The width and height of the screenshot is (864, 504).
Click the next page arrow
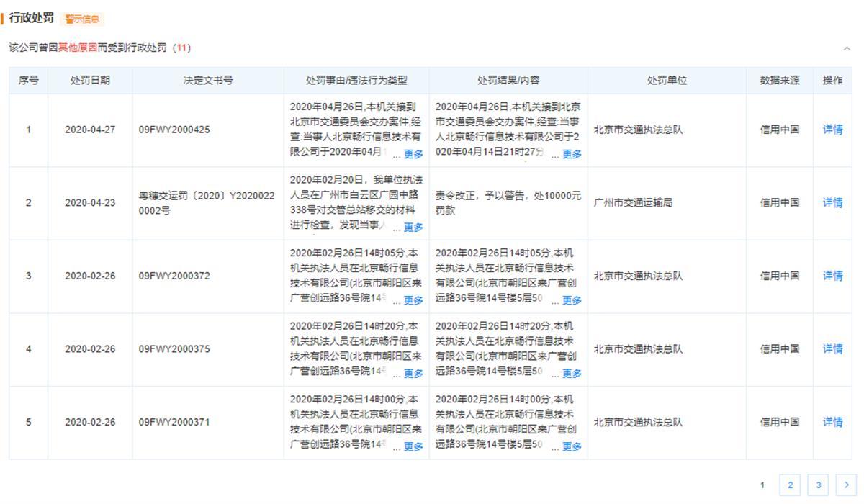click(846, 485)
